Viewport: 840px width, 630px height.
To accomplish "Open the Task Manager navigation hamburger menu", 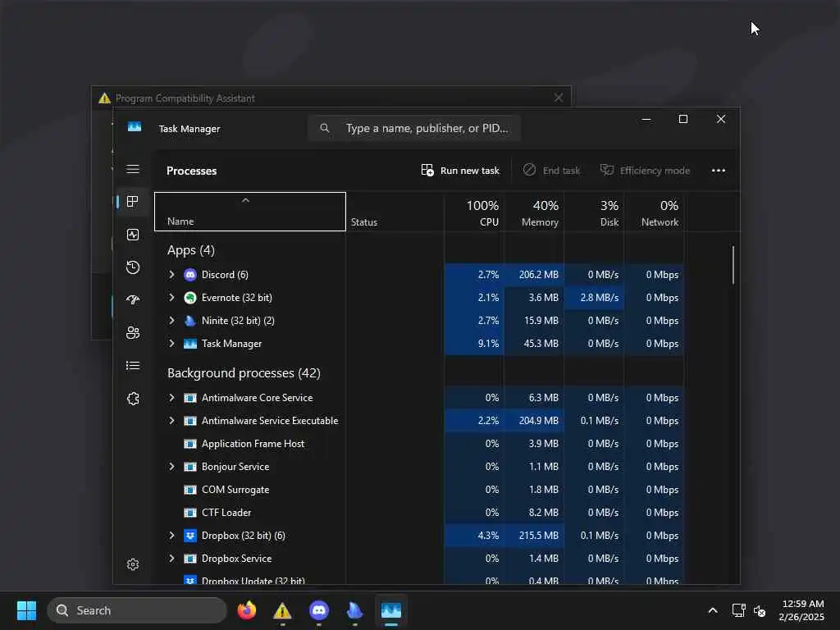I will [133, 169].
